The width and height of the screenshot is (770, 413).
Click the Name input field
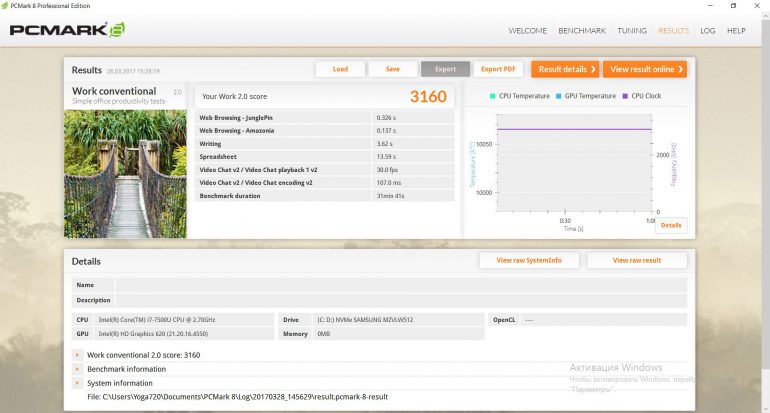click(x=401, y=285)
